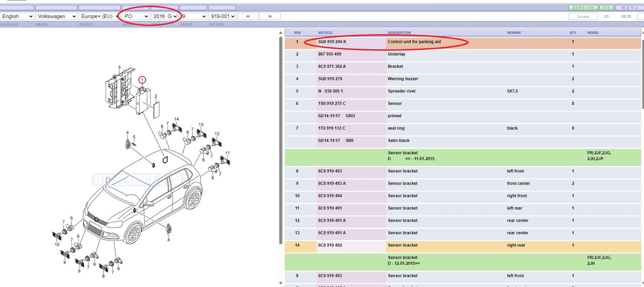
Task: Select article 6C0 919 491 left rear
Action: 330,208
